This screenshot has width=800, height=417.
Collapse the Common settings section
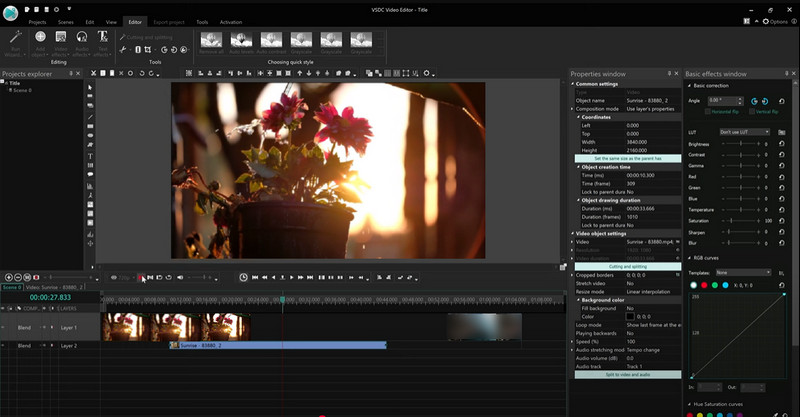[572, 84]
